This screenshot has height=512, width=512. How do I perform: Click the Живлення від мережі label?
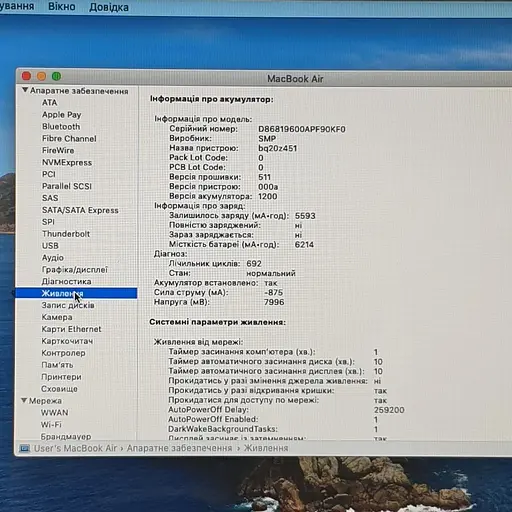point(198,342)
